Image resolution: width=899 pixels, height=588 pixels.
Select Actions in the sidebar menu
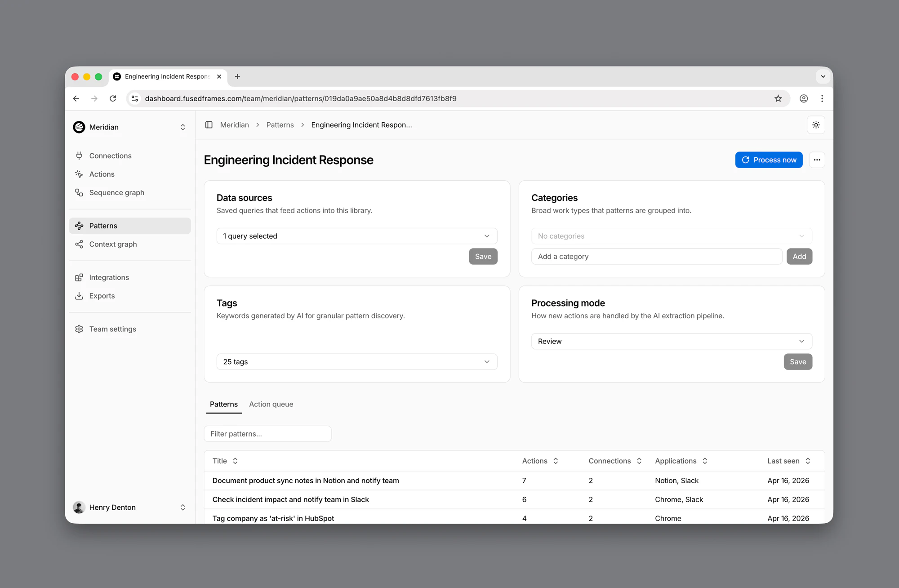click(102, 174)
